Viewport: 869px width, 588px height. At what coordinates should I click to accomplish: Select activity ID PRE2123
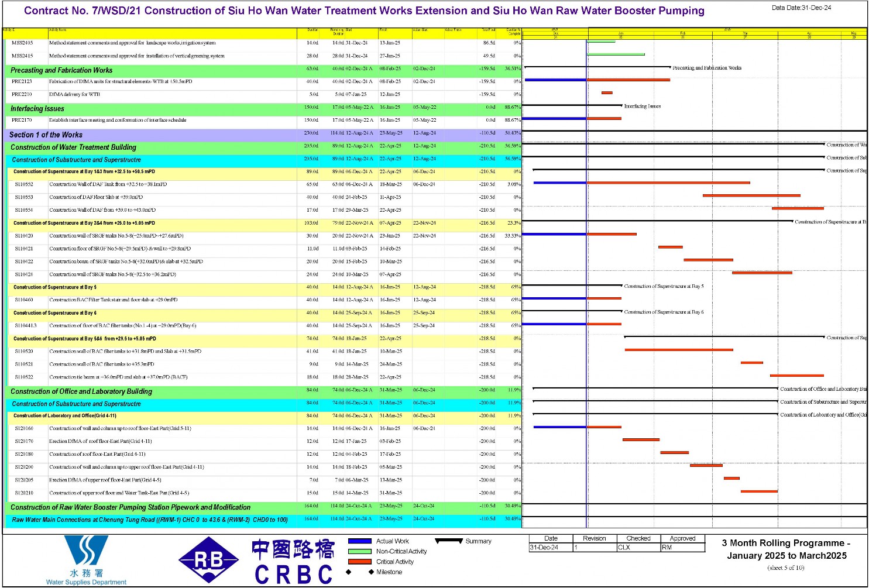(22, 82)
